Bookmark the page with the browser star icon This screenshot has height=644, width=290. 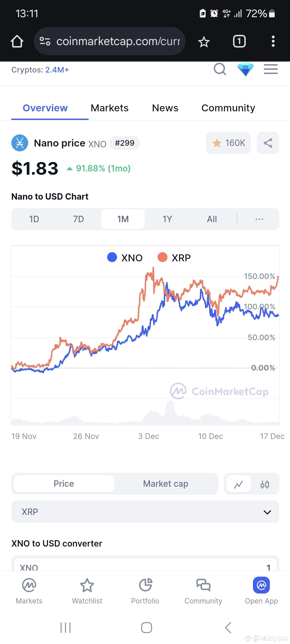204,42
